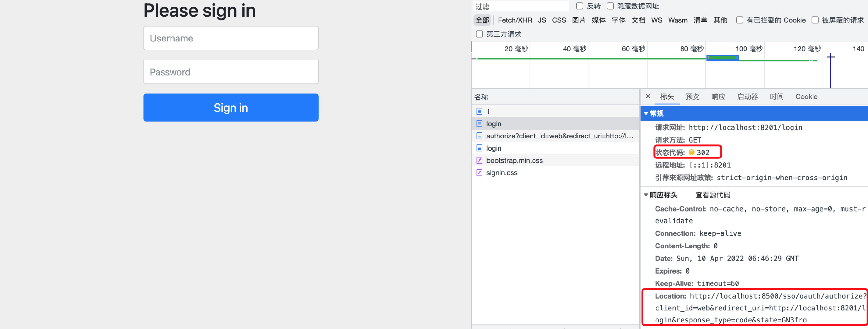Click the yellow 302 status dot

691,153
